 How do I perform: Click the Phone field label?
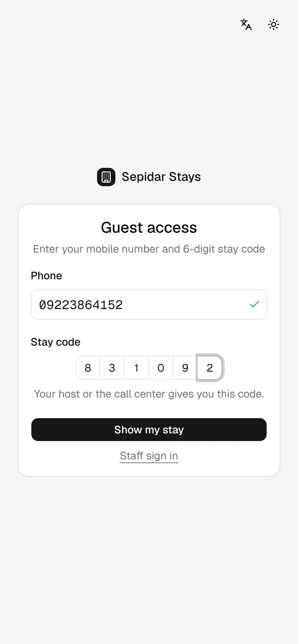point(46,276)
